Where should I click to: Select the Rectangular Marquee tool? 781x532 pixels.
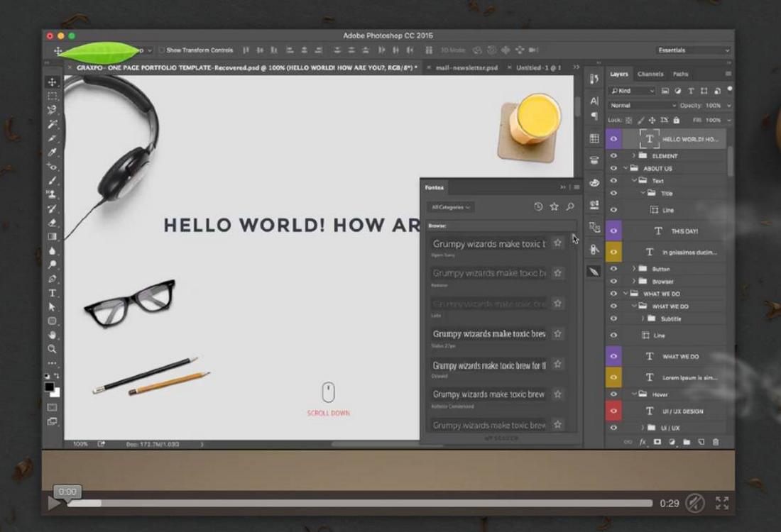[52, 96]
